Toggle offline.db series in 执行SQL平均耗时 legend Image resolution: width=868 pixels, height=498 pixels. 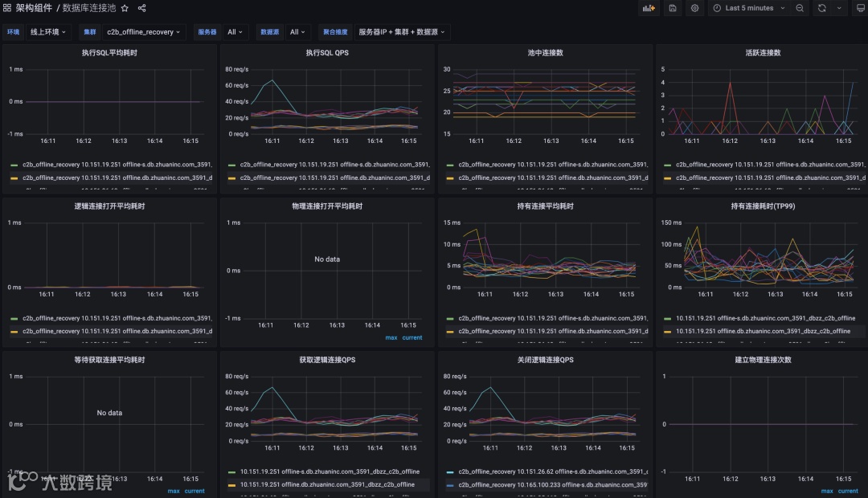[x=117, y=178]
